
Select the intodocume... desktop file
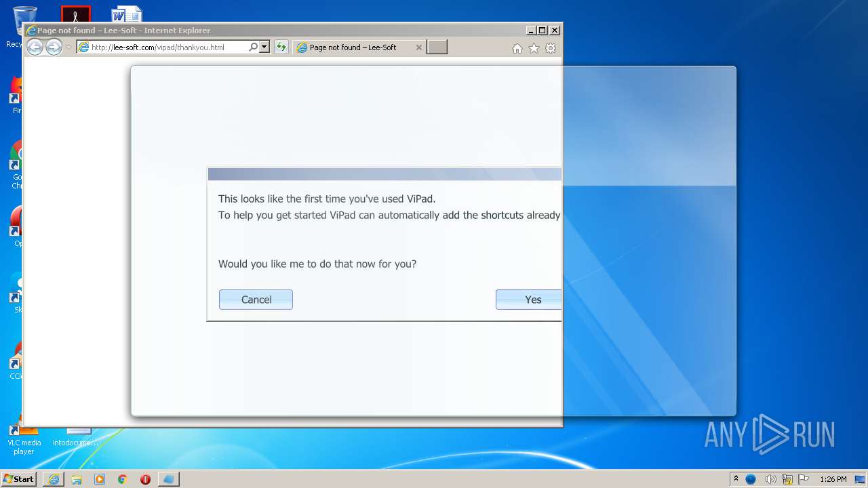click(x=75, y=437)
